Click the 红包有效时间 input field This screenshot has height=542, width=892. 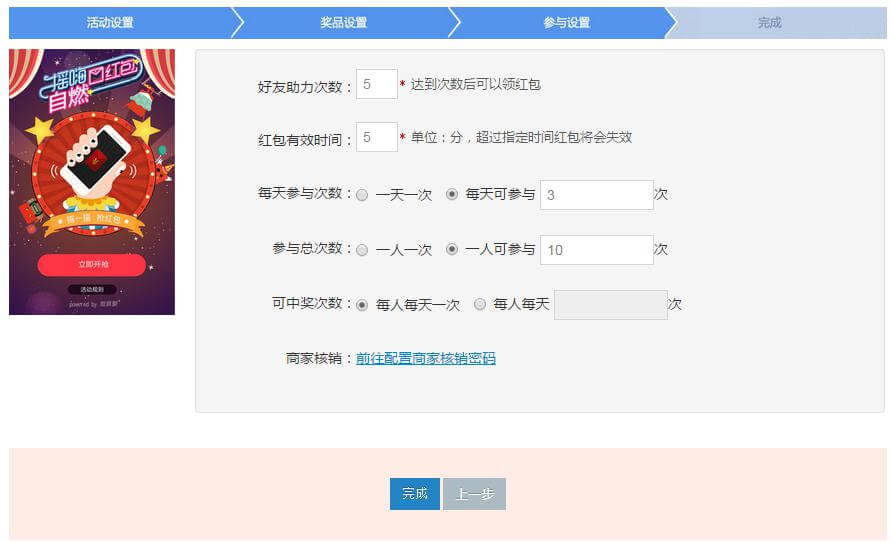pos(377,137)
